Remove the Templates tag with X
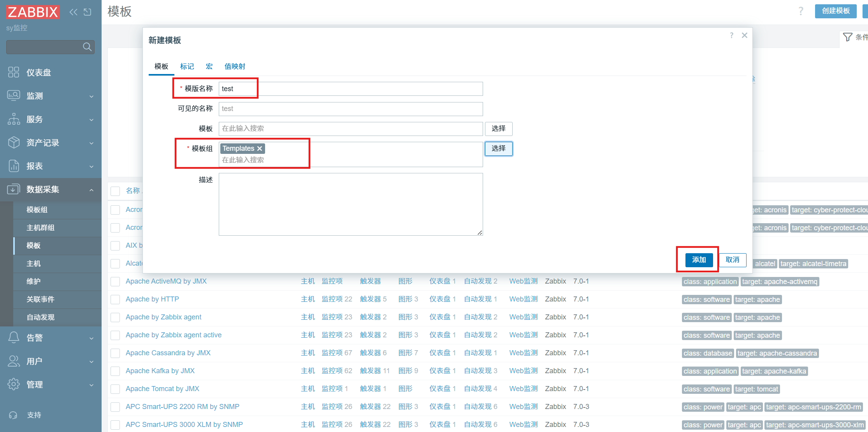Screen dimensions: 868x432 coord(260,148)
